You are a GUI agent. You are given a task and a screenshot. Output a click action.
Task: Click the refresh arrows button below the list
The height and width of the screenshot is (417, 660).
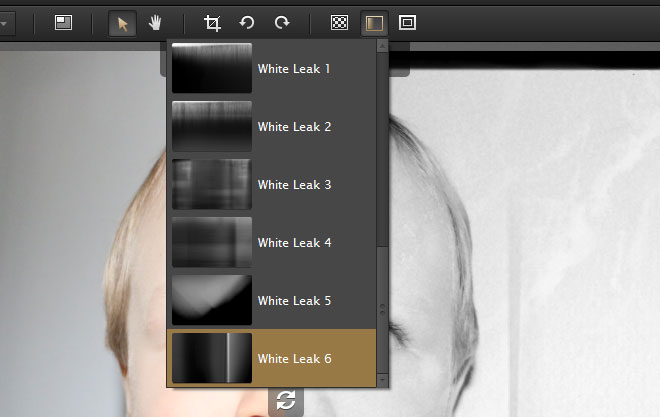tap(286, 400)
